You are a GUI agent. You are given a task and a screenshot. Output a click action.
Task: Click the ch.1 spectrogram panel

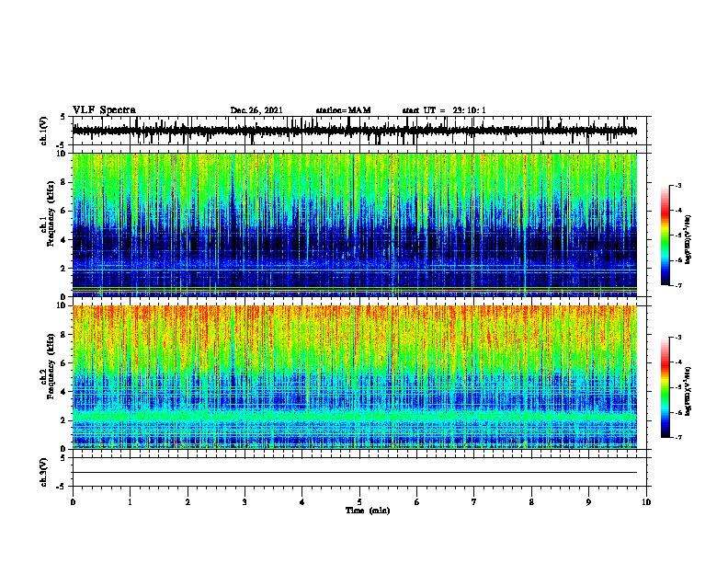354,224
